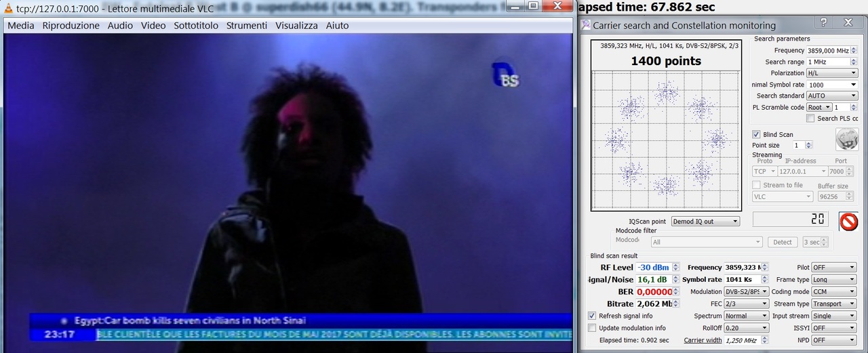868x353 pixels.
Task: Open the Polarization H/L dropdown
Action: click(x=832, y=73)
